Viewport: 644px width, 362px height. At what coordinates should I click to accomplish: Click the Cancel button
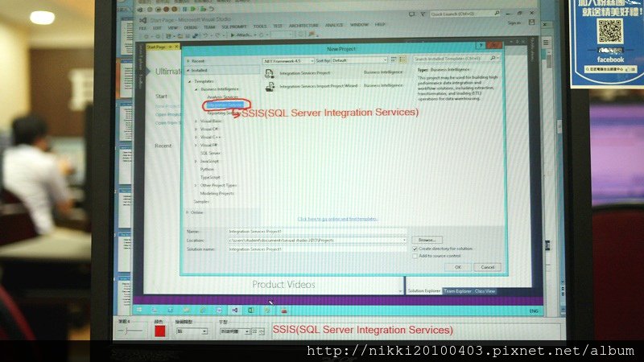(488, 267)
